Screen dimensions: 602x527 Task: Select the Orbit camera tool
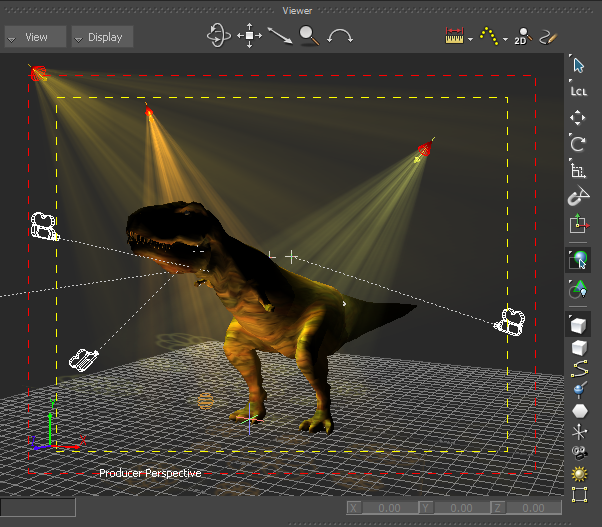pos(218,36)
